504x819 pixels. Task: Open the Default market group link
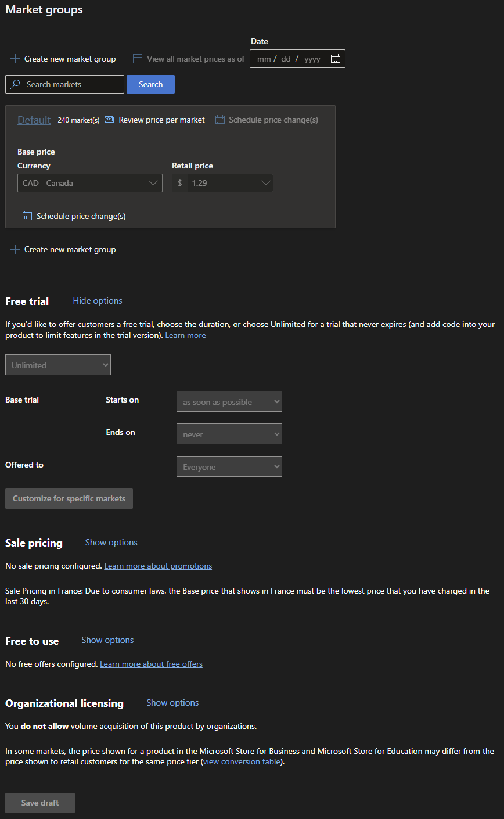coord(34,120)
